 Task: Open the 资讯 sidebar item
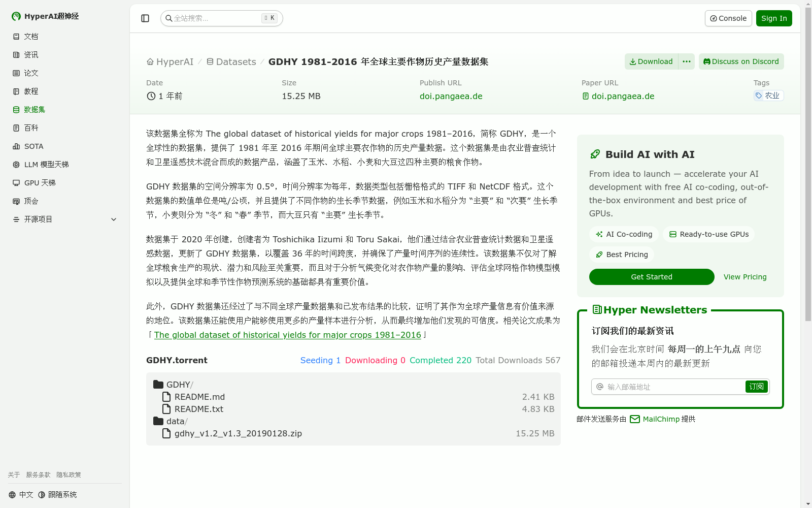click(65, 55)
